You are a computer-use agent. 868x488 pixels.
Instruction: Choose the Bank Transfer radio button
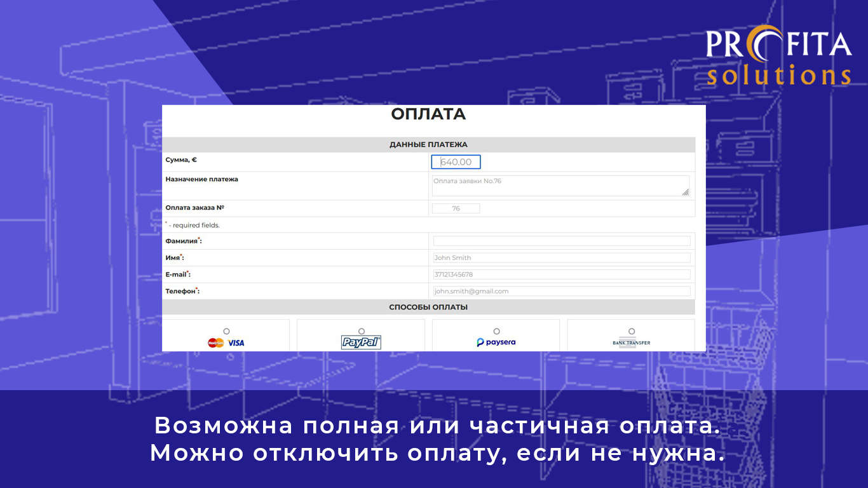(632, 331)
